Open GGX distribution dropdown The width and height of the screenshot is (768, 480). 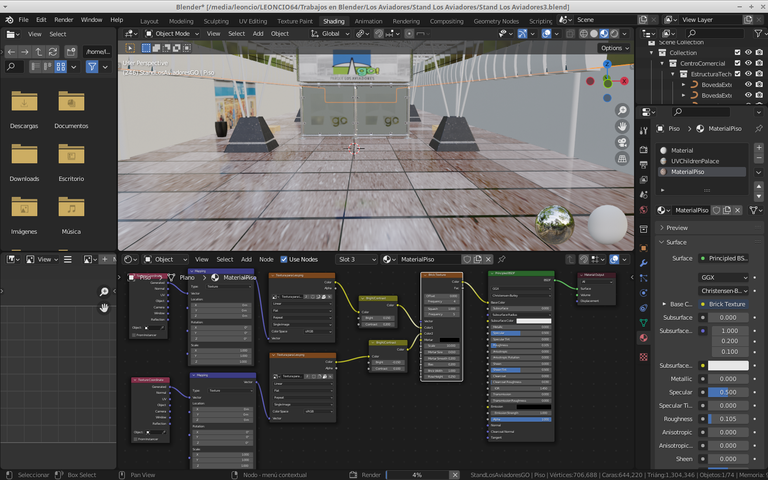pos(723,277)
